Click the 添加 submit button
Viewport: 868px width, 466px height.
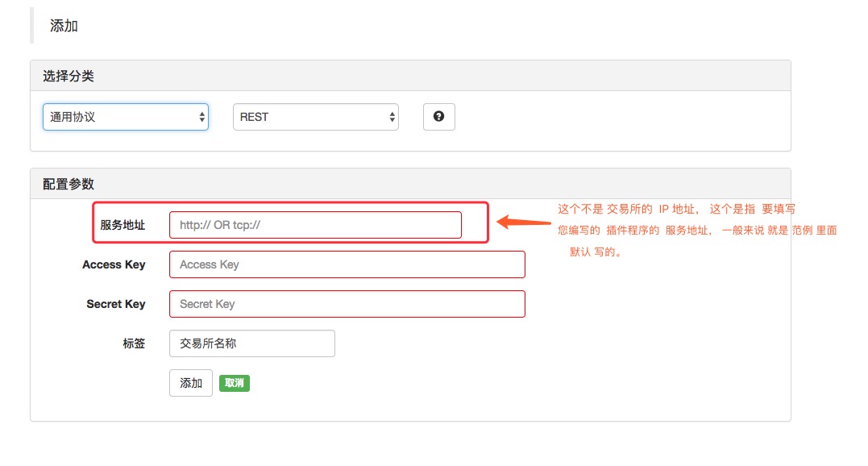click(x=191, y=383)
